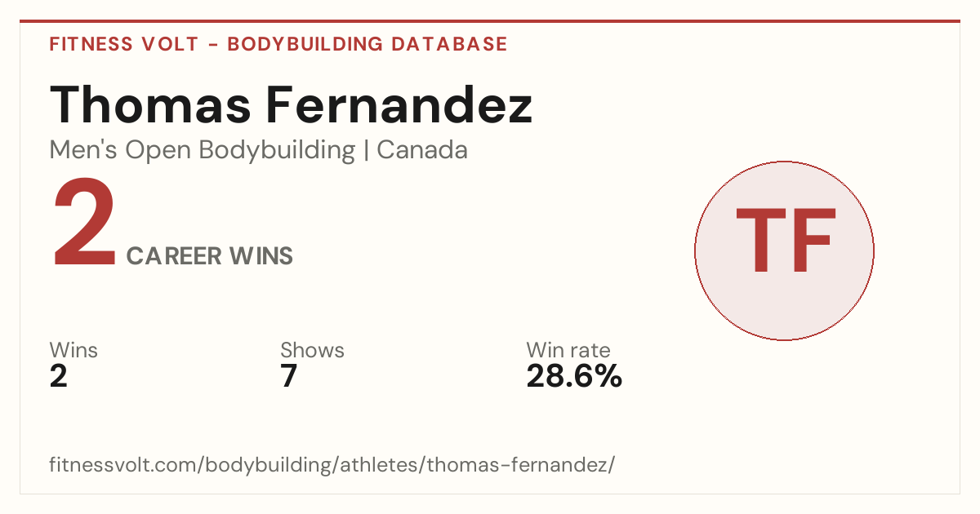Viewport: 980px width, 514px height.
Task: Click the letters TF inside the circle
Action: click(x=786, y=241)
